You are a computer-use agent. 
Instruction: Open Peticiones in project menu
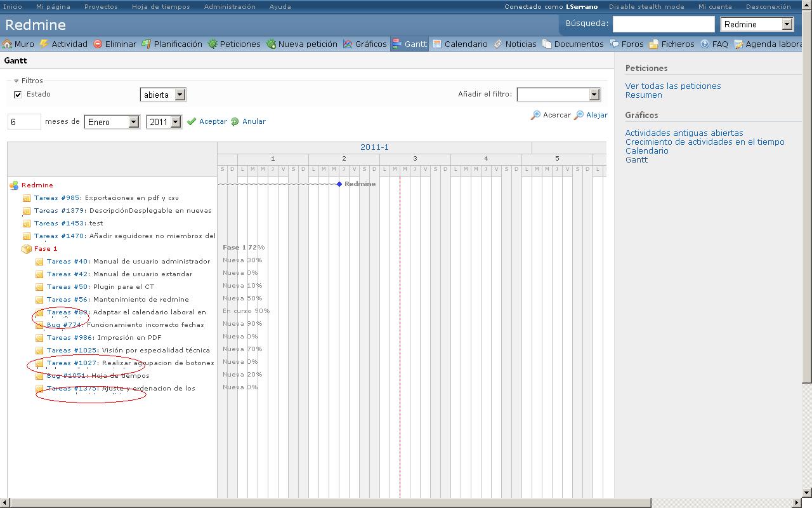234,44
